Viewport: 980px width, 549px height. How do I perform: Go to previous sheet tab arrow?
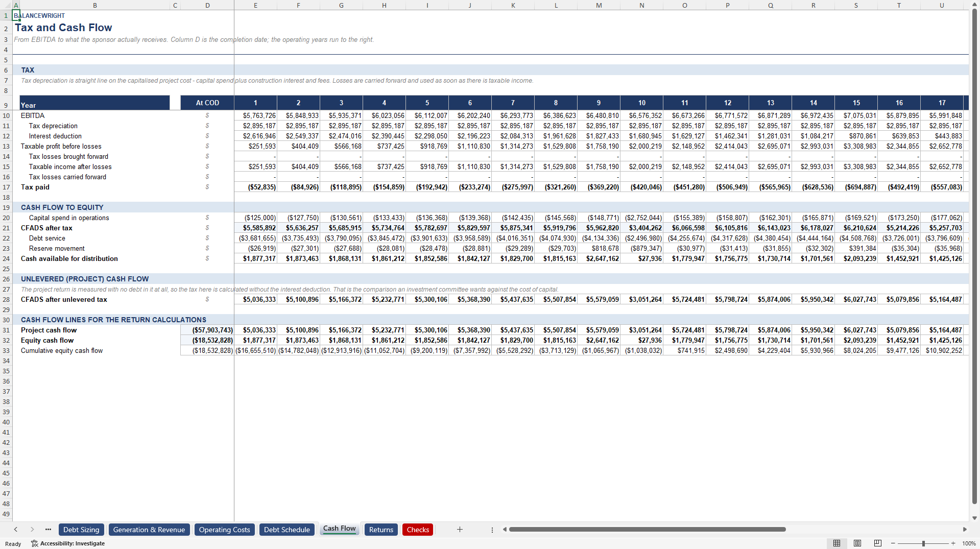(x=16, y=530)
